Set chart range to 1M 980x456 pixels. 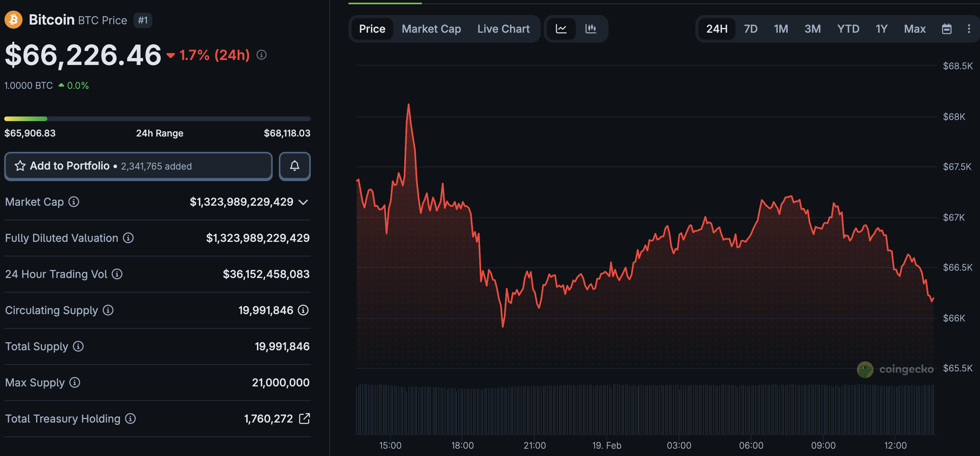pyautogui.click(x=781, y=29)
